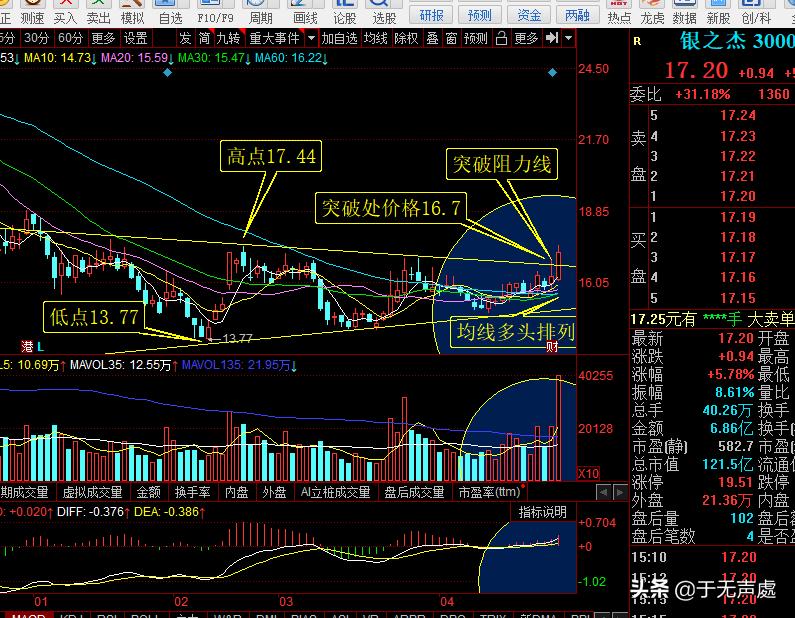Select the AI立桩成交量 indicator tab
This screenshot has height=618, width=795.
pyautogui.click(x=335, y=492)
